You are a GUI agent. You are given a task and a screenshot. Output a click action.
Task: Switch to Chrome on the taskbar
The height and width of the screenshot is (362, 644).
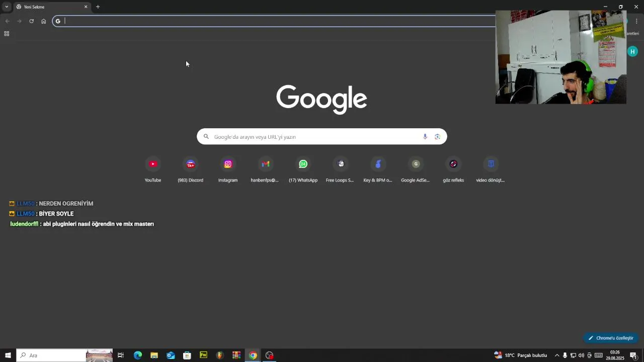pyautogui.click(x=253, y=355)
